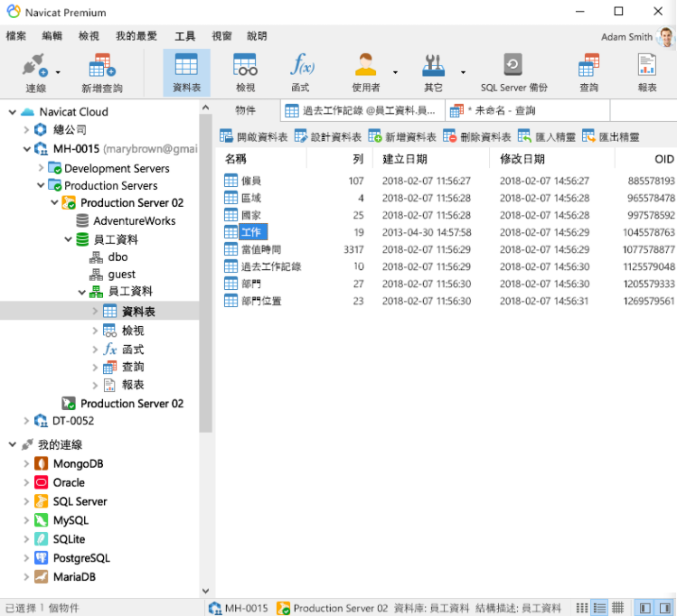Open the Users (使用者) toolbar icon
The image size is (677, 616).
365,65
